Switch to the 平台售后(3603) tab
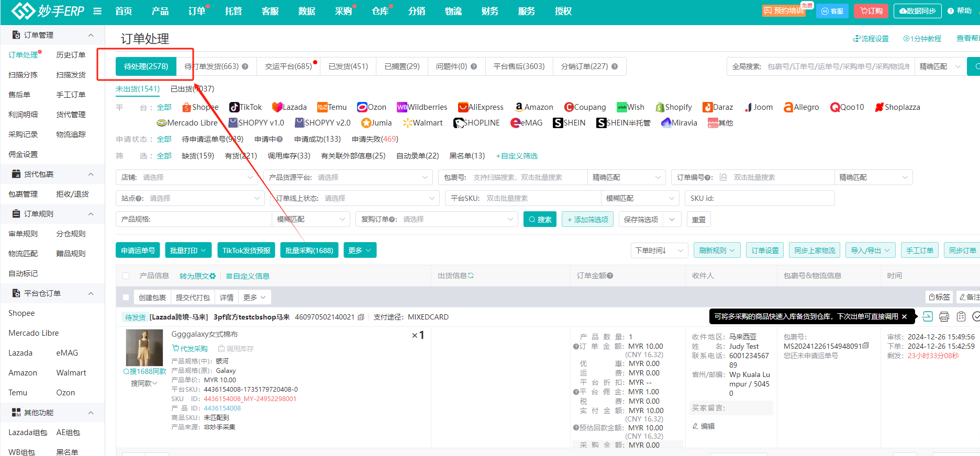The width and height of the screenshot is (980, 456). tap(519, 66)
